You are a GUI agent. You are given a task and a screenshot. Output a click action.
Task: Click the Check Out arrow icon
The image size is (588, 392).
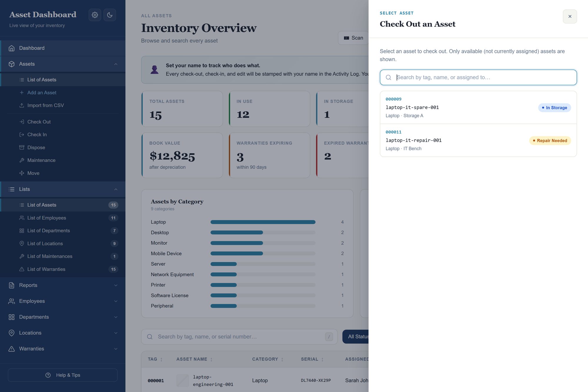point(22,122)
